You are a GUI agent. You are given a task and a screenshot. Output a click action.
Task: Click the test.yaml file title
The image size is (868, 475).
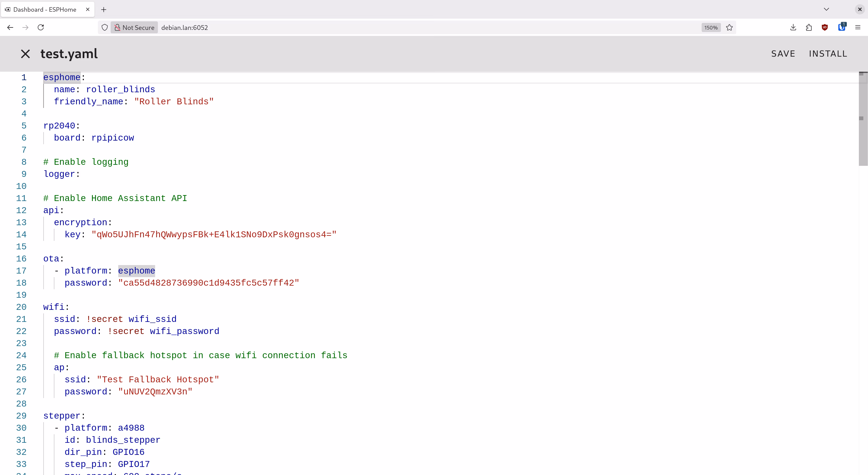click(x=69, y=54)
